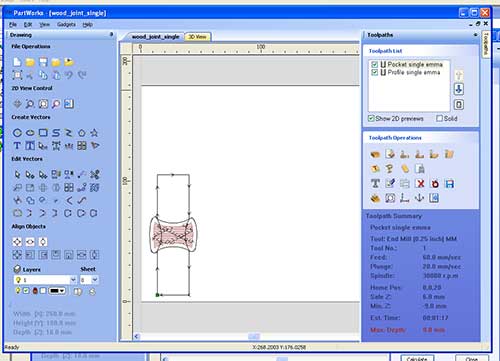This screenshot has height=361, width=500.
Task: Open the Sheet dropdown list
Action: coord(95,280)
